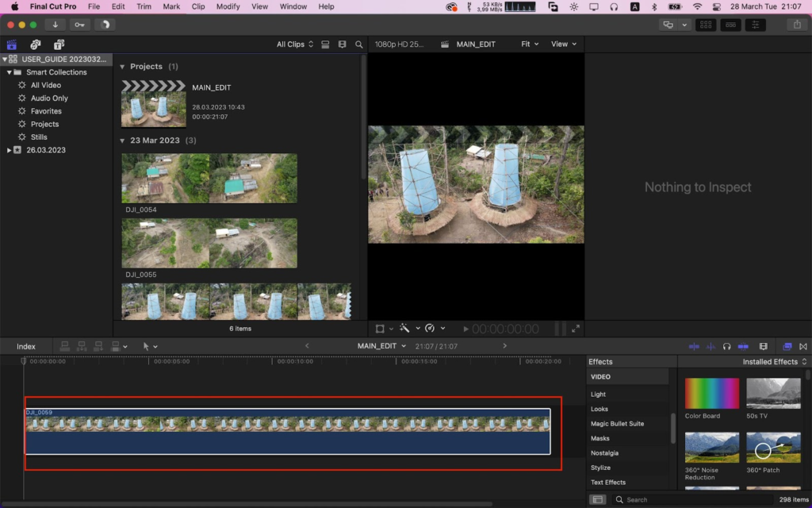Viewport: 812px width, 508px height.
Task: Select the Color Board effect thumbnail
Action: click(712, 394)
